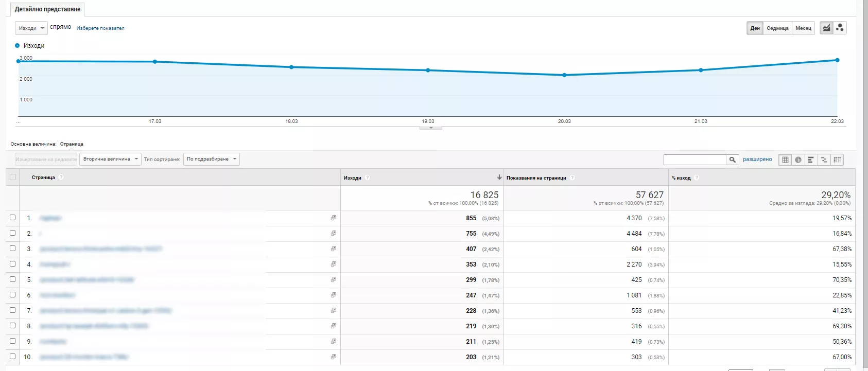Select data table view icon
Viewport: 868px width, 371px height.
pos(785,160)
